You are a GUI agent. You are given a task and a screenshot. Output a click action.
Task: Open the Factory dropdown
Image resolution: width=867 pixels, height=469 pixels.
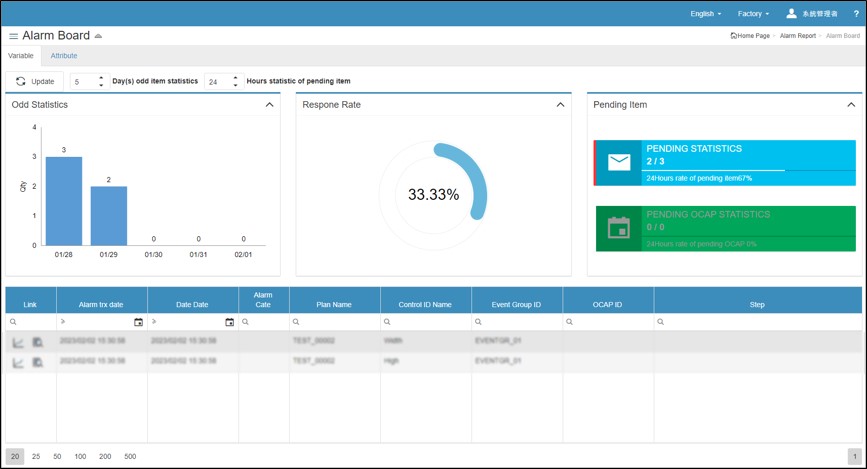point(753,14)
